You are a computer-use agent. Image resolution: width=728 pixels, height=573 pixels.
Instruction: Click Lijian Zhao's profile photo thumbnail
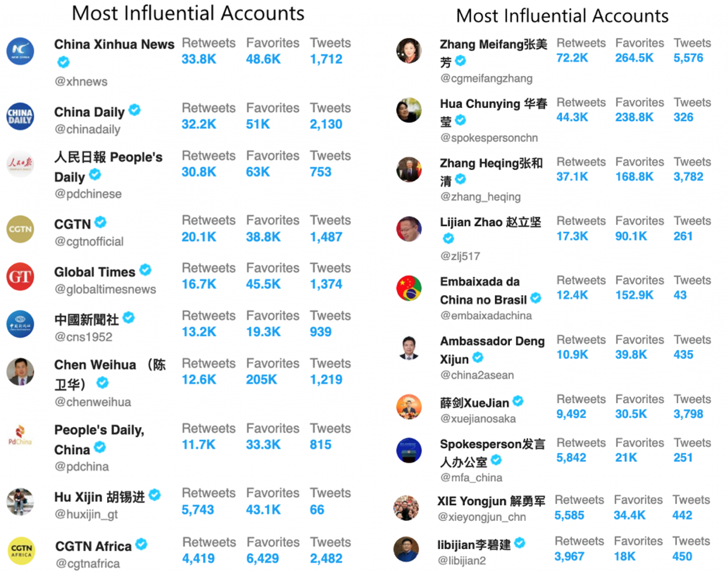(409, 229)
